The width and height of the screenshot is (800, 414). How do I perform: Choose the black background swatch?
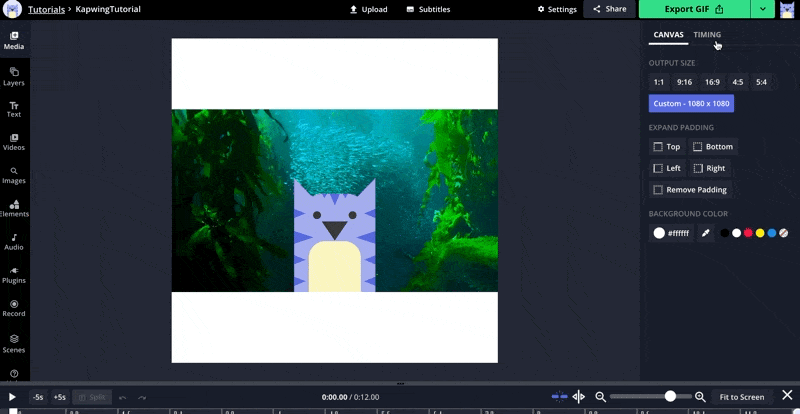tap(724, 233)
